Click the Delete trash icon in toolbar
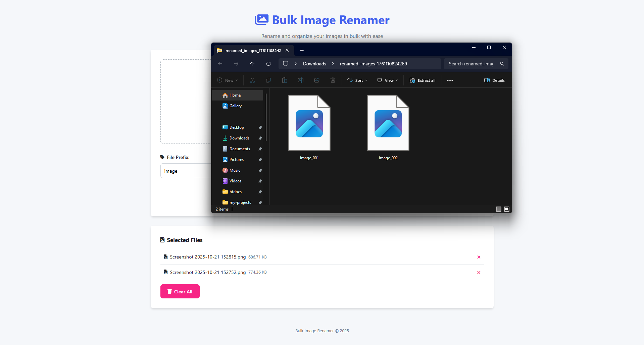644x345 pixels. [x=333, y=80]
